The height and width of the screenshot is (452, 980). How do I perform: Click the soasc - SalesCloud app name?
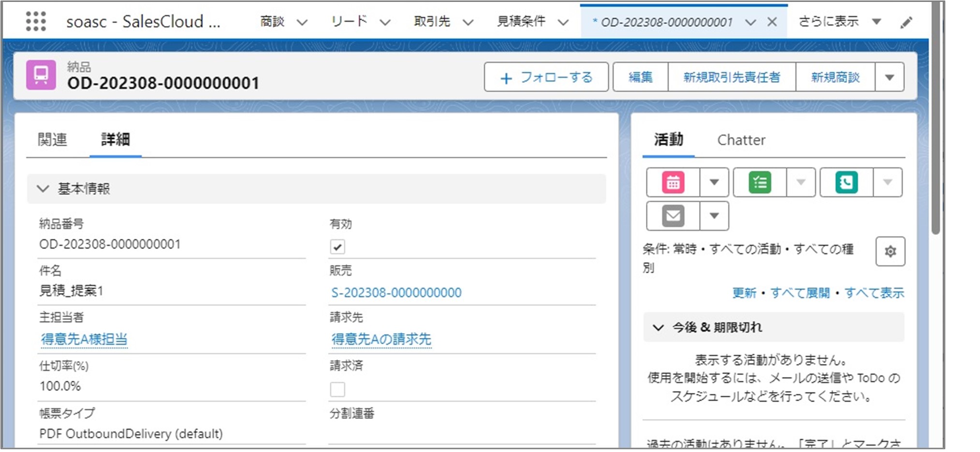[144, 22]
